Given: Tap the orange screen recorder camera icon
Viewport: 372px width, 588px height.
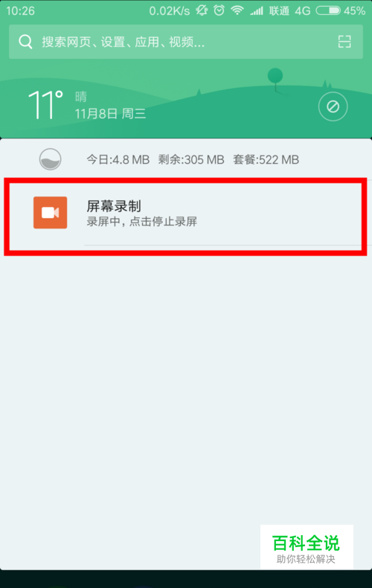Looking at the screenshot, I should tap(51, 213).
